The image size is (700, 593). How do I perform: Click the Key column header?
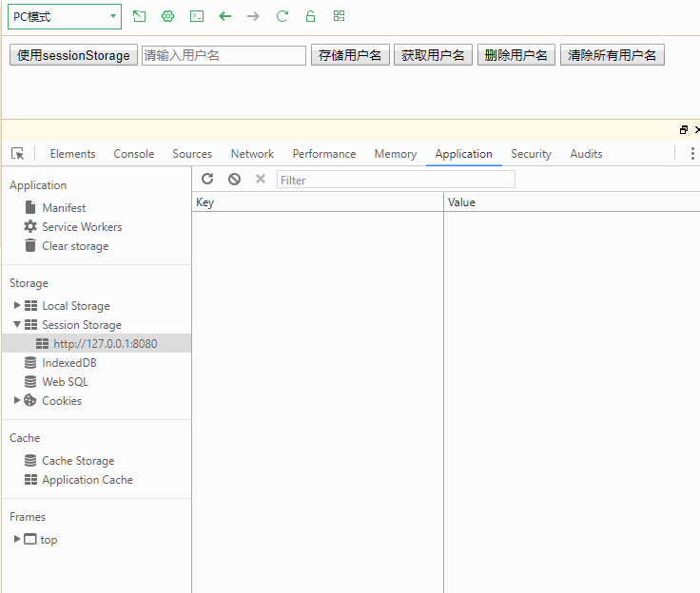click(x=318, y=202)
